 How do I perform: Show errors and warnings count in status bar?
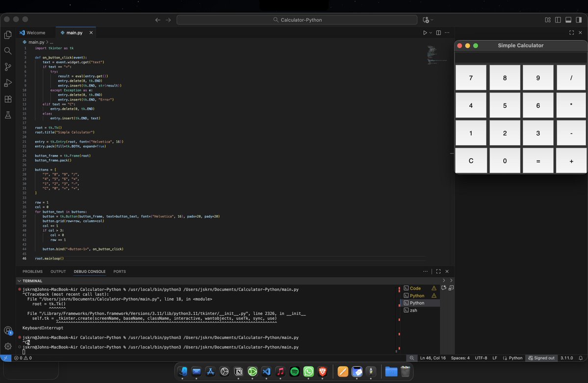click(x=23, y=358)
